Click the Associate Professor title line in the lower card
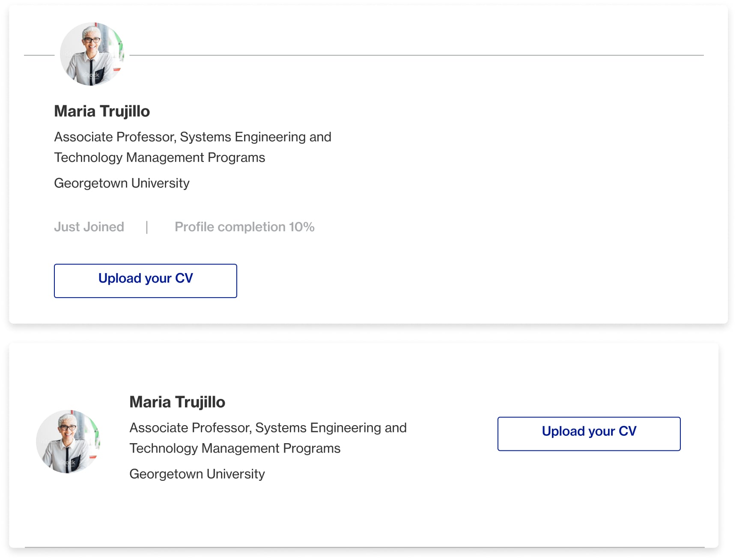 tap(268, 428)
